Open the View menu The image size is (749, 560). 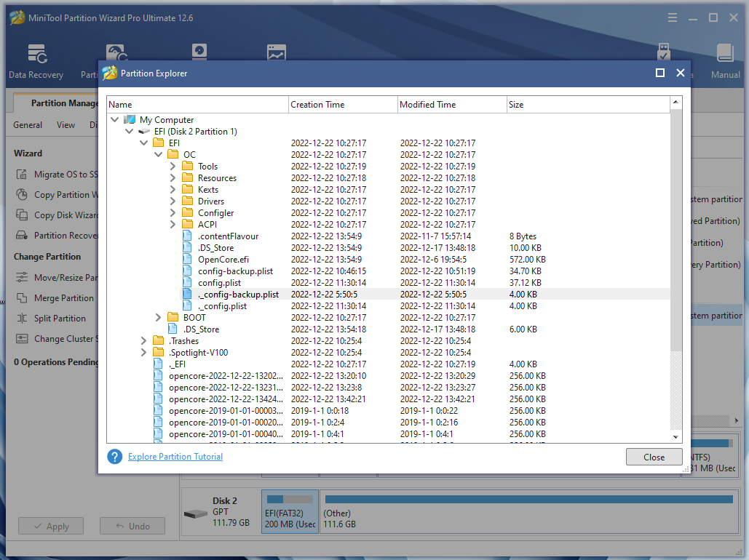(x=66, y=124)
